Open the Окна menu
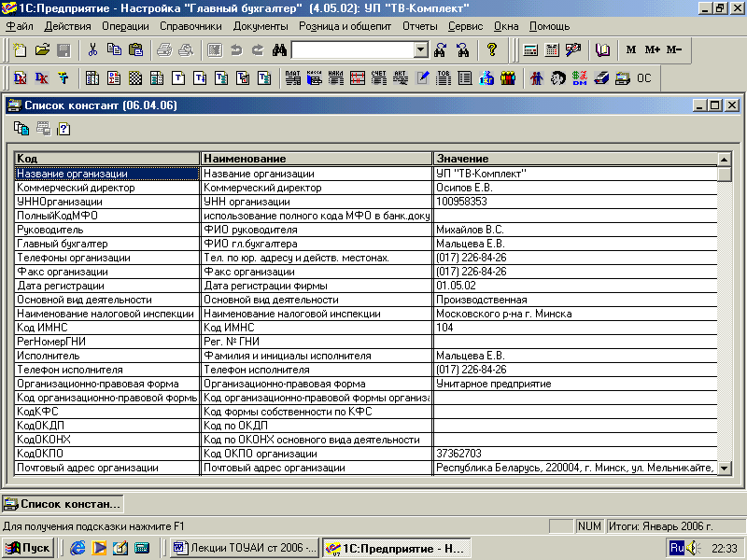747x560 pixels. coord(506,27)
